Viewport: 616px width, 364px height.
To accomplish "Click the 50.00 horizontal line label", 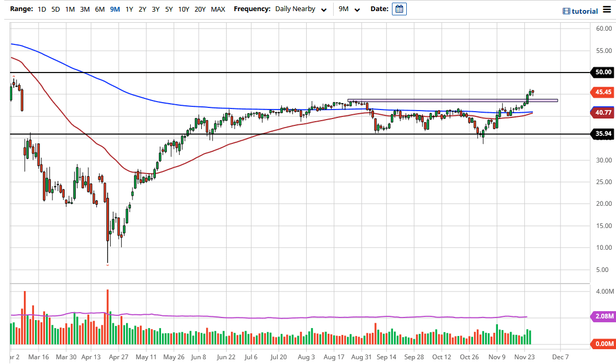I will pyautogui.click(x=603, y=72).
